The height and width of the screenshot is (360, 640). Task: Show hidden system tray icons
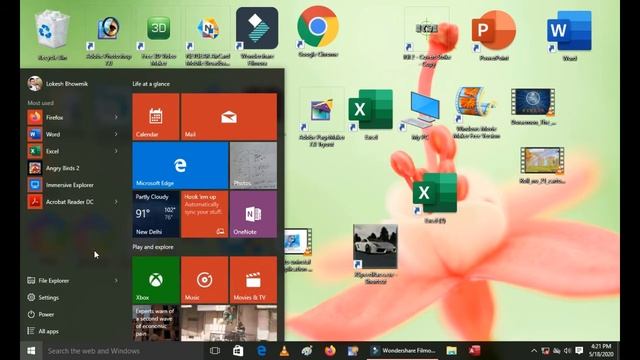point(534,351)
